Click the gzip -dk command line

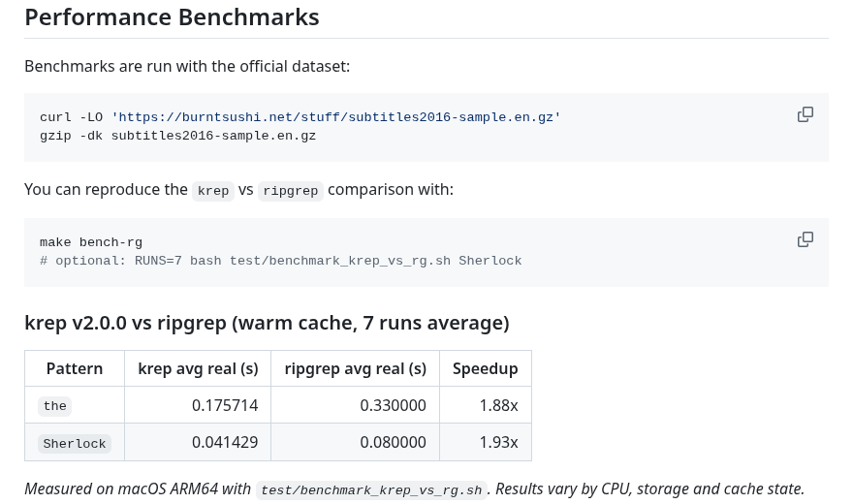pos(177,136)
